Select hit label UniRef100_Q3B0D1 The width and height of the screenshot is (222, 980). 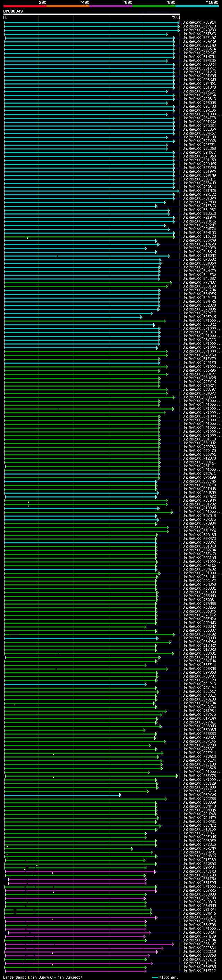pyautogui.click(x=199, y=654)
